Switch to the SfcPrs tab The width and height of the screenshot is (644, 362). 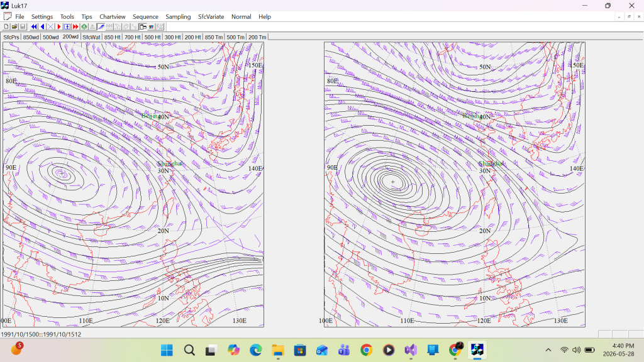tap(11, 37)
